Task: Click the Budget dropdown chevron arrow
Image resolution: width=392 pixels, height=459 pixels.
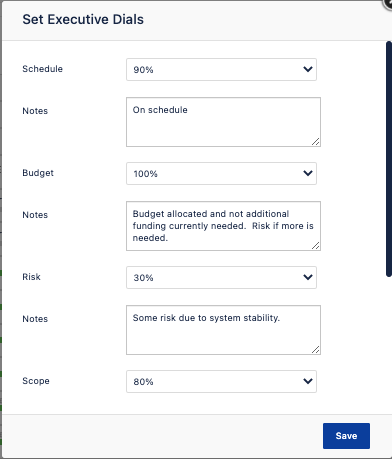Action: pyautogui.click(x=308, y=173)
